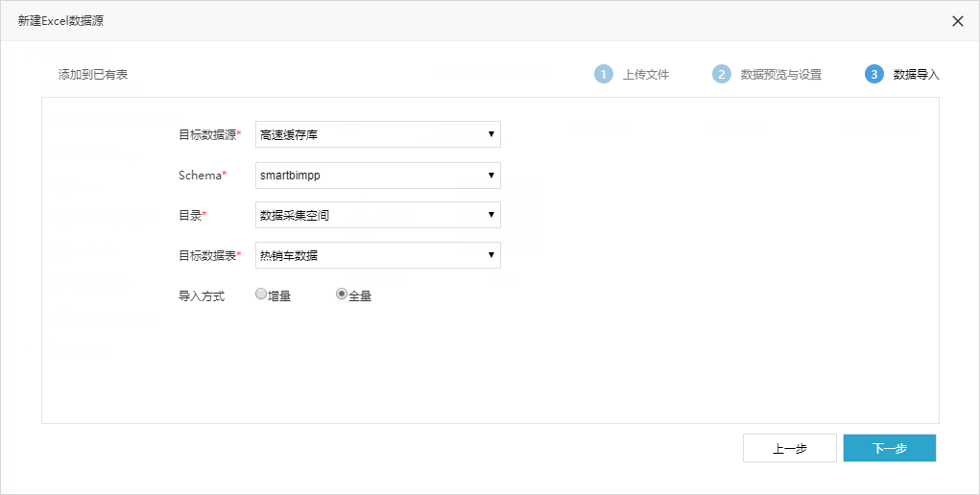The width and height of the screenshot is (980, 495).
Task: Click the step 2 circle icon
Action: [721, 75]
